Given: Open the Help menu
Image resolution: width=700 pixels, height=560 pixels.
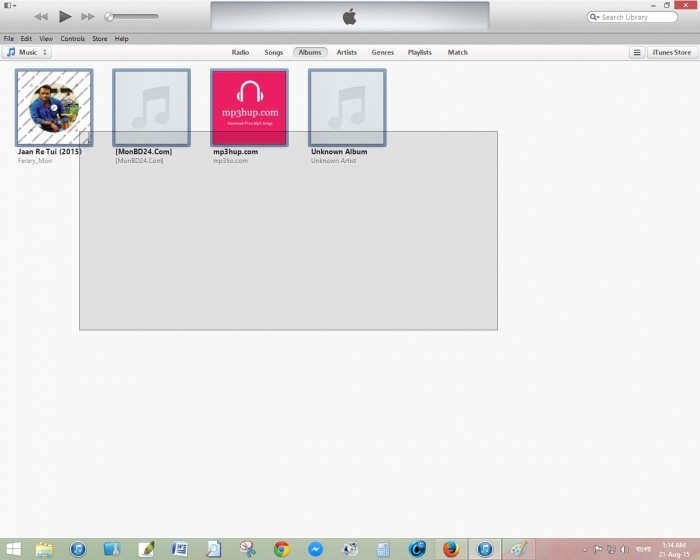Looking at the screenshot, I should [x=121, y=39].
